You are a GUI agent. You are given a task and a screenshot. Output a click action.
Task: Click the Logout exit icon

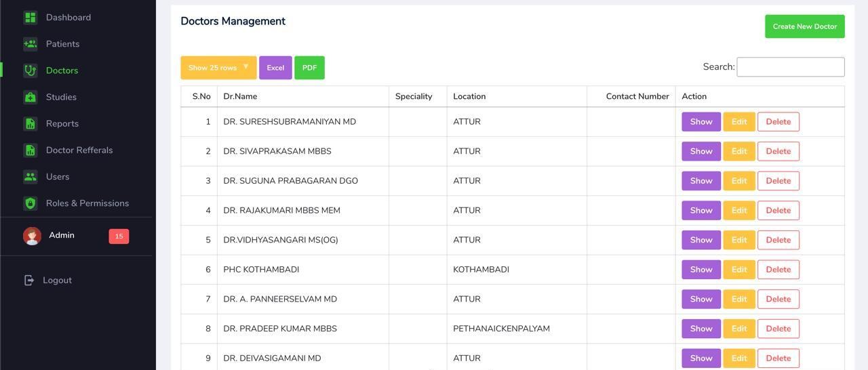29,281
